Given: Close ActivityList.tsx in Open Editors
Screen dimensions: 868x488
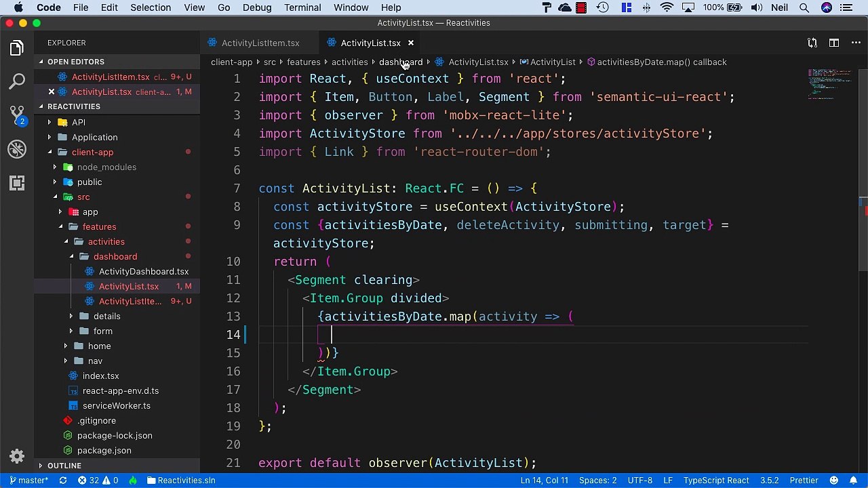Looking at the screenshot, I should pyautogui.click(x=51, y=91).
